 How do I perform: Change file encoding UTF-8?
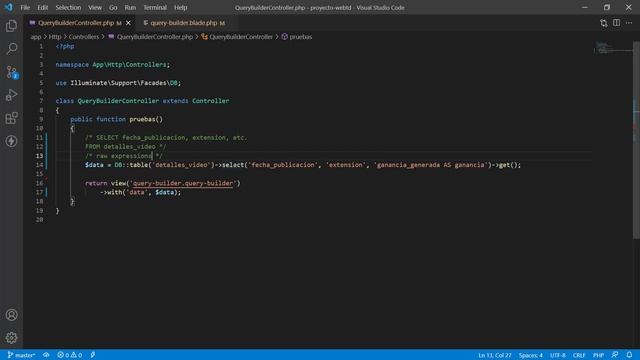[x=558, y=355]
